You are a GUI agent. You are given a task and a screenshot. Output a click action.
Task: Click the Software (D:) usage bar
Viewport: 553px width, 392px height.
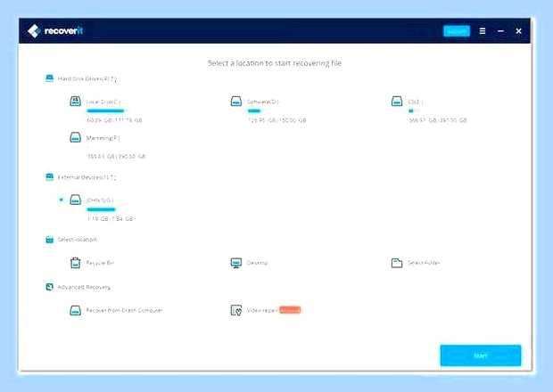[x=254, y=110]
